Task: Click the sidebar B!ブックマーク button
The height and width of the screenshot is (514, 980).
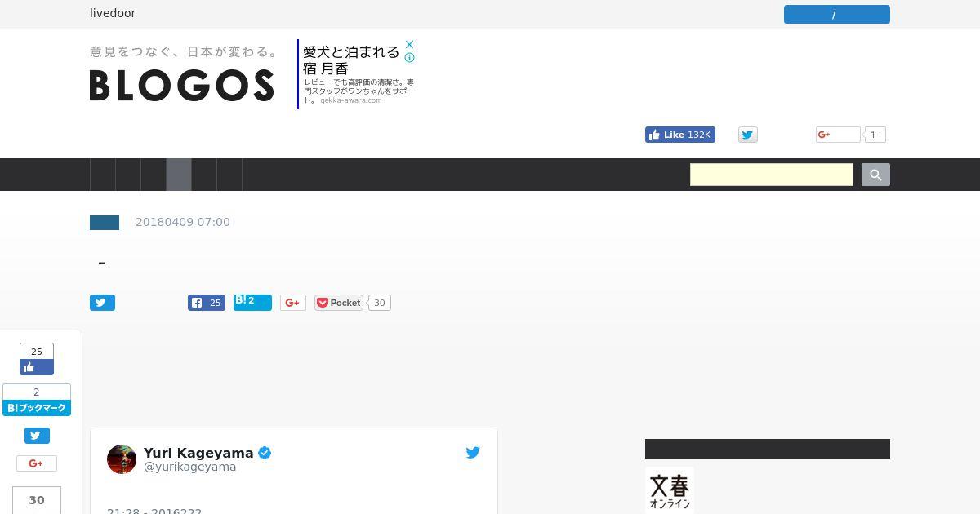Action: tap(37, 400)
